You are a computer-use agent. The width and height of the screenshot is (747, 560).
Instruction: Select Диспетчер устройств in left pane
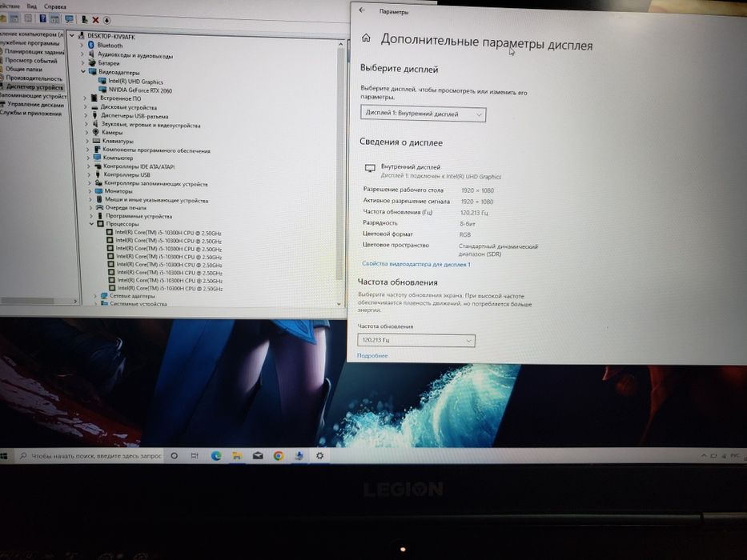34,87
